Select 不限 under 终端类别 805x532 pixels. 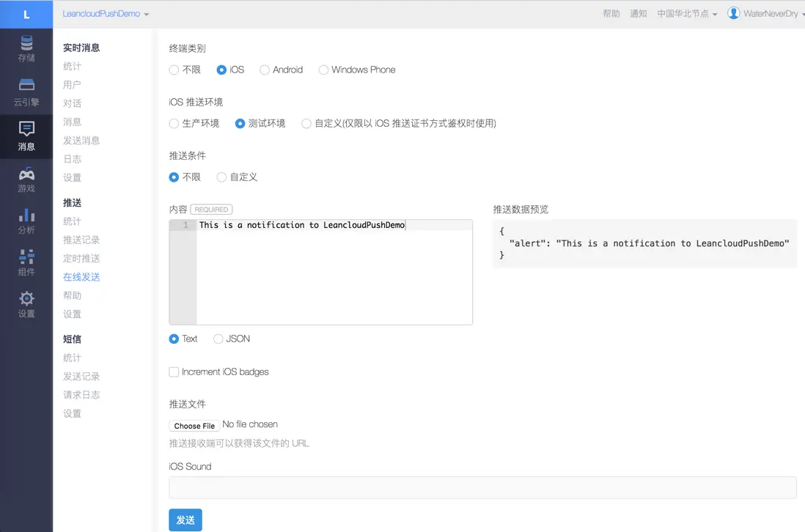174,70
